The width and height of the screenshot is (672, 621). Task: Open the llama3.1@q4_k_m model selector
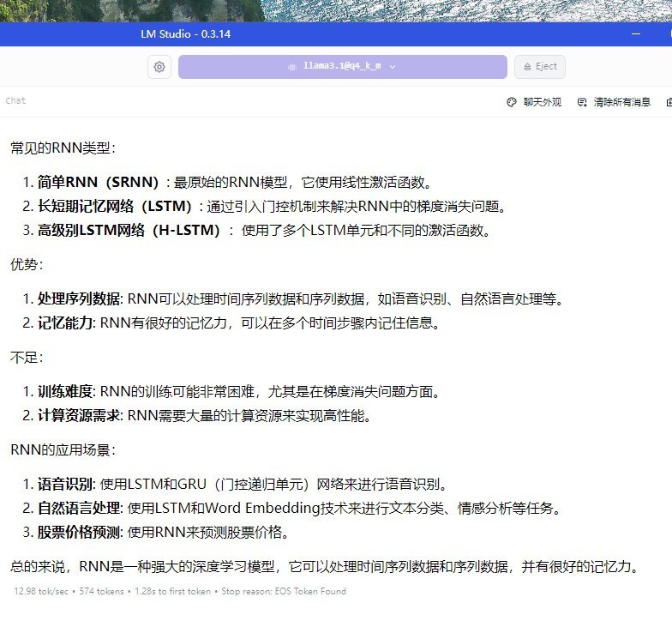point(343,67)
